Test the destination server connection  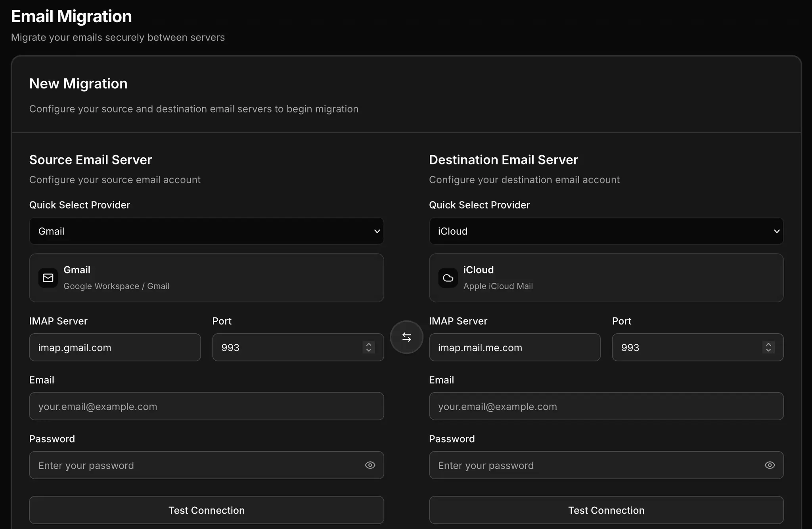tap(606, 510)
